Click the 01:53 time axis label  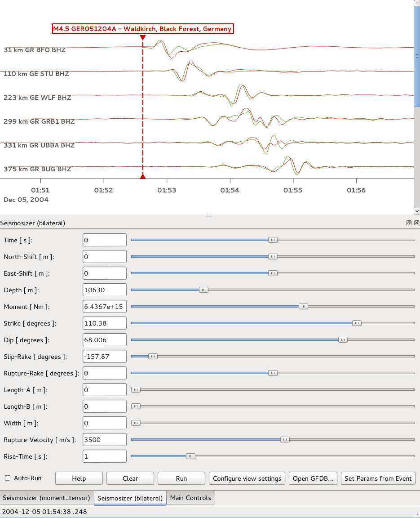coord(167,190)
